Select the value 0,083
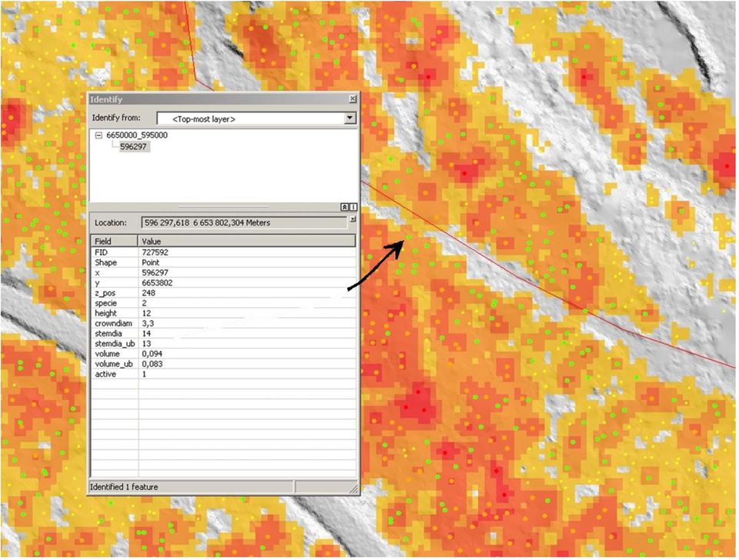This screenshot has height=560, width=739. click(152, 364)
